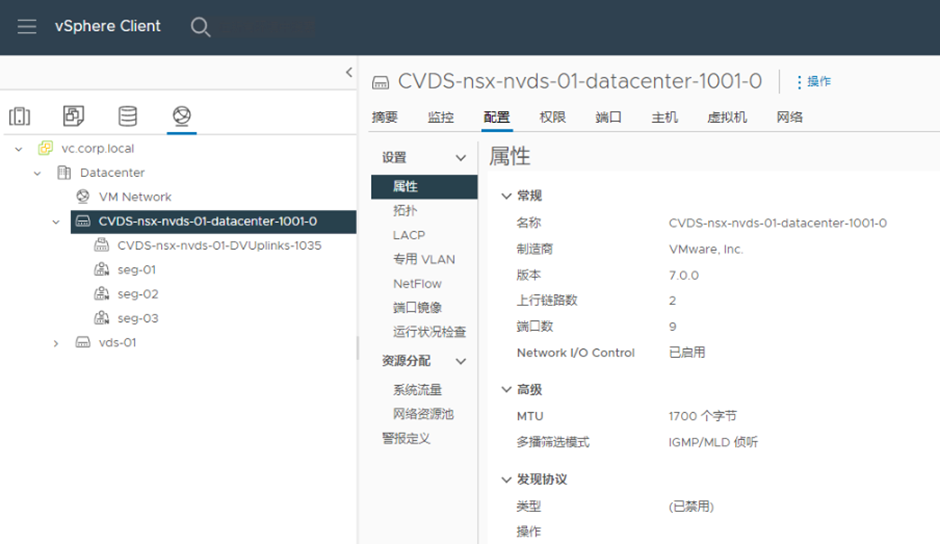The width and height of the screenshot is (940, 544).
Task: Open the 操作 actions menu
Action: coord(814,82)
